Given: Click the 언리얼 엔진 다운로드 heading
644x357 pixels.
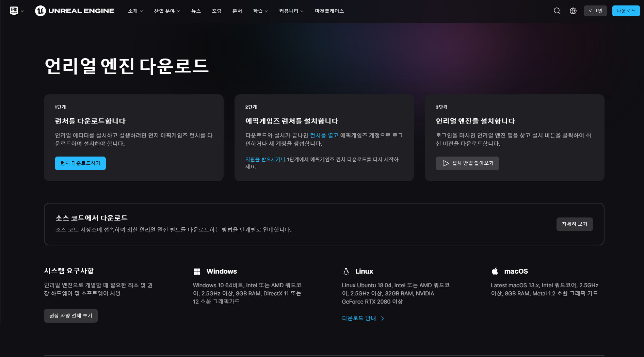Looking at the screenshot, I should point(127,66).
